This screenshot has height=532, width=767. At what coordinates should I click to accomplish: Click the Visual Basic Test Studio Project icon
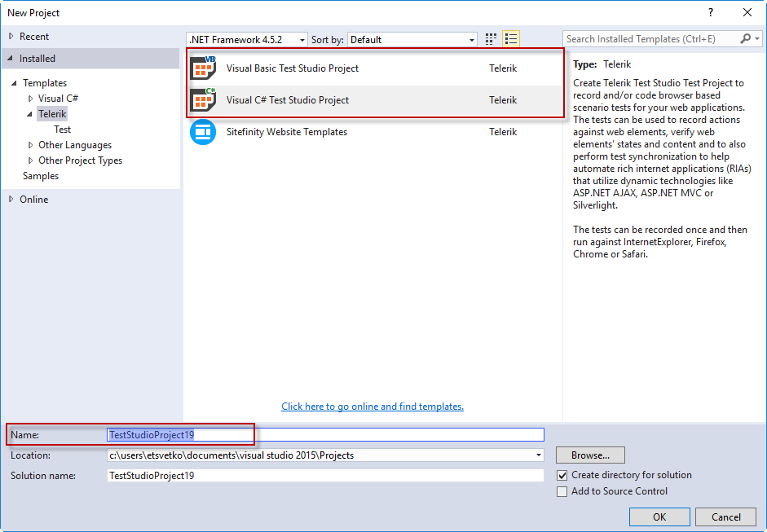pos(203,68)
